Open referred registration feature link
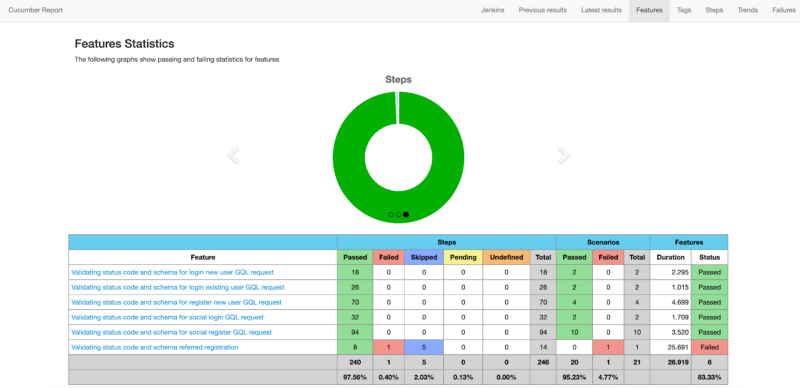 click(155, 347)
